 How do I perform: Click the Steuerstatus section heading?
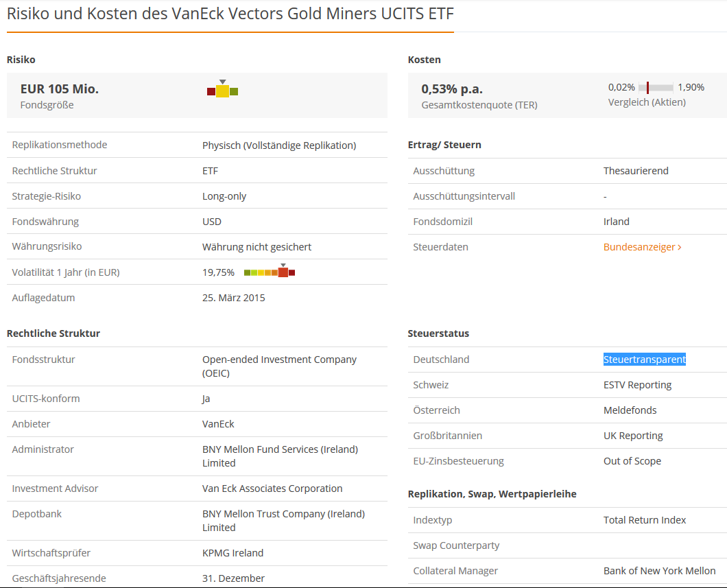point(438,333)
